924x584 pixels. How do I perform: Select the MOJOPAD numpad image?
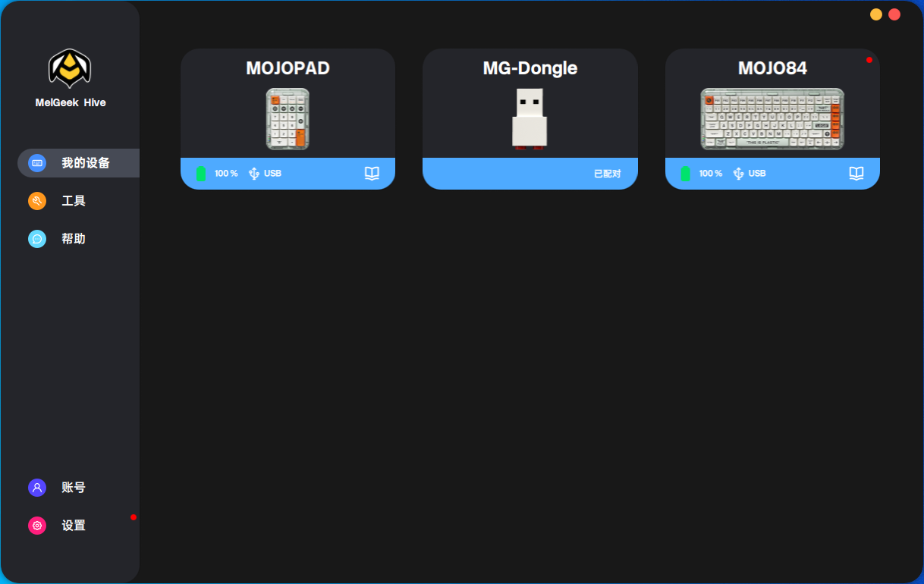coord(288,119)
